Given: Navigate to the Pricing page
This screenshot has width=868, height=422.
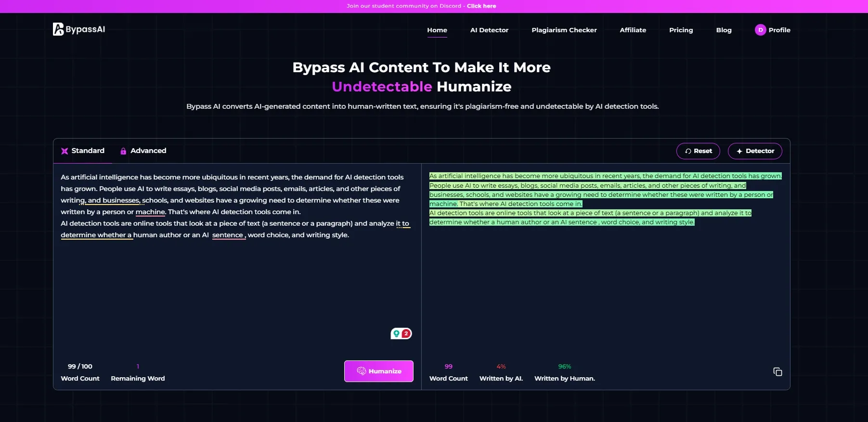Looking at the screenshot, I should [x=681, y=30].
